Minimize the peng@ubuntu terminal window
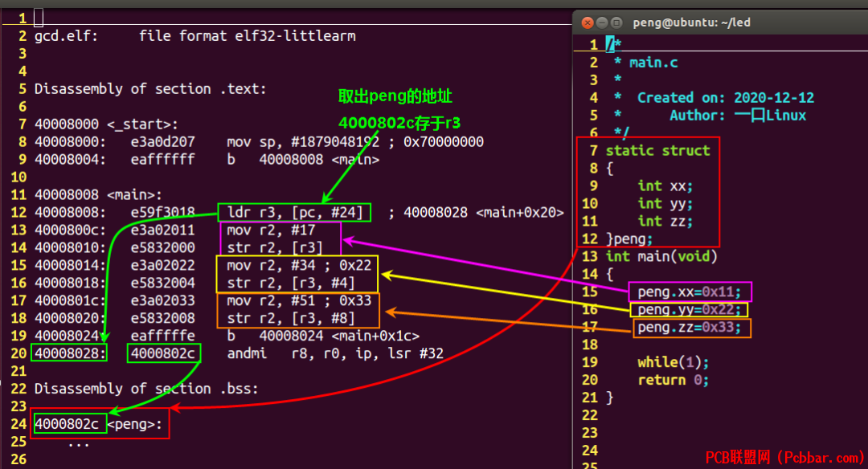 [x=602, y=22]
